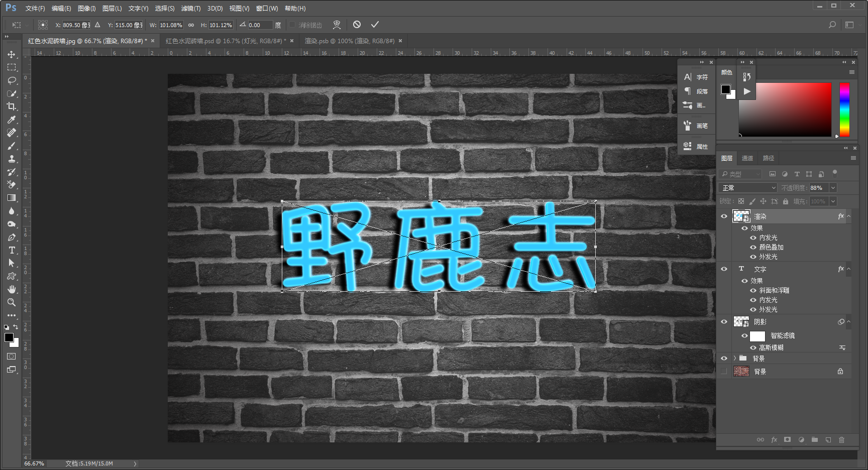
Task: Collapse effects of 文字 layer
Action: 849,269
